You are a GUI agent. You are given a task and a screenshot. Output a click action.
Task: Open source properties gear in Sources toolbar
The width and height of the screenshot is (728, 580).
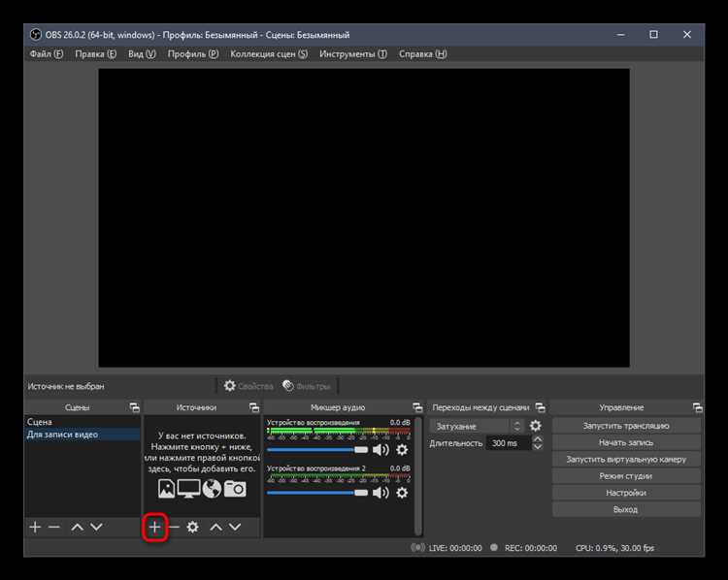pos(193,527)
